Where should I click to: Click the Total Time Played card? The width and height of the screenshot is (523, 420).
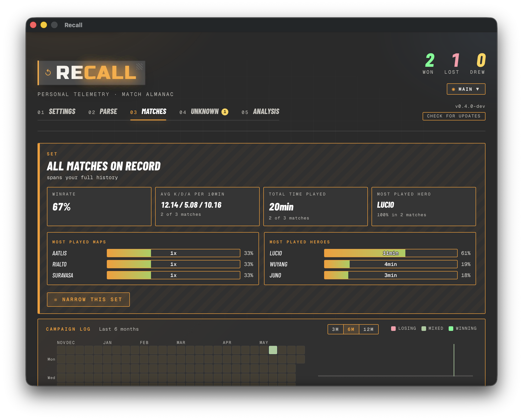tap(315, 207)
